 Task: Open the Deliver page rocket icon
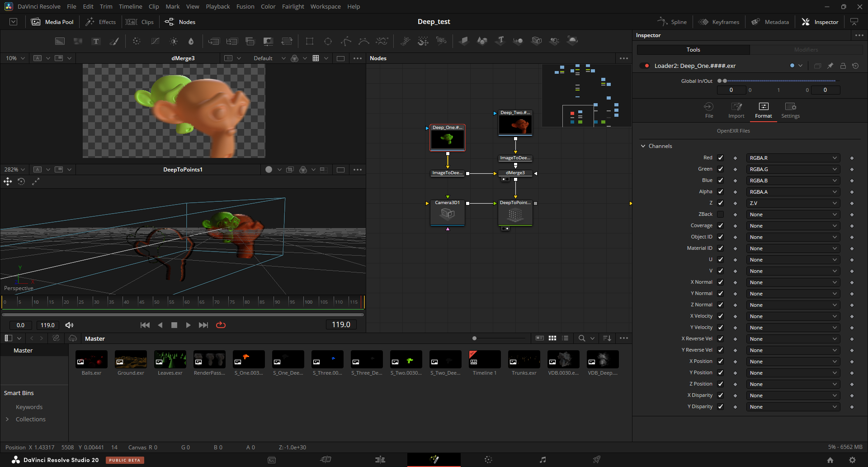point(597,460)
